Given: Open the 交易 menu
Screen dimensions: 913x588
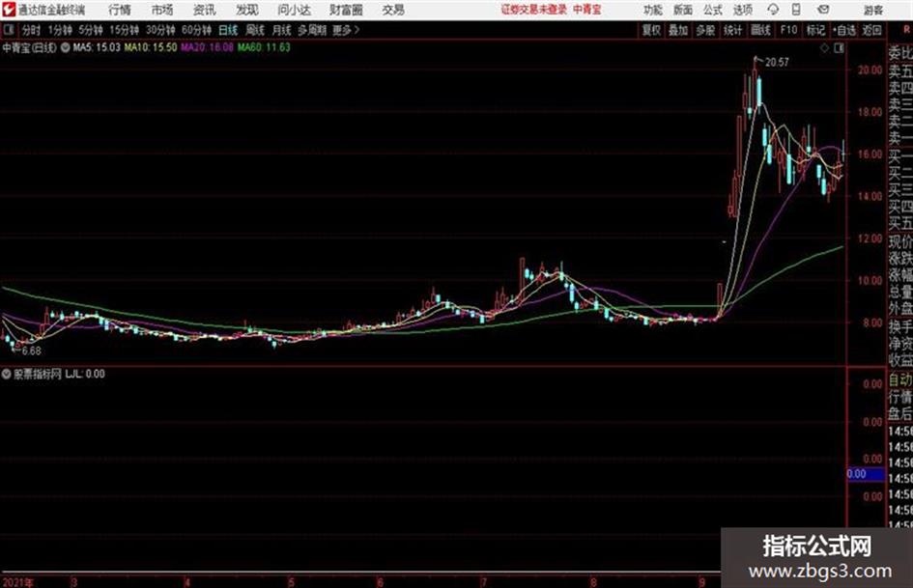Looking at the screenshot, I should [x=393, y=10].
